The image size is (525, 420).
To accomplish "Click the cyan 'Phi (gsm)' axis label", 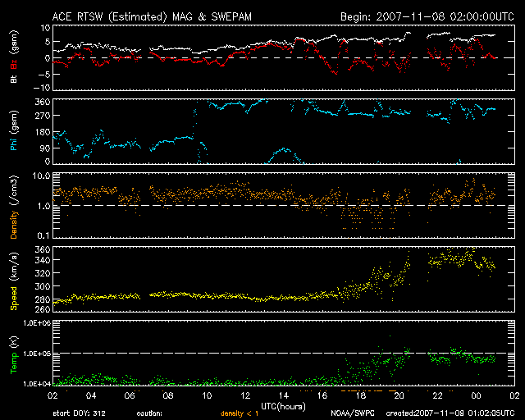I will [14, 130].
